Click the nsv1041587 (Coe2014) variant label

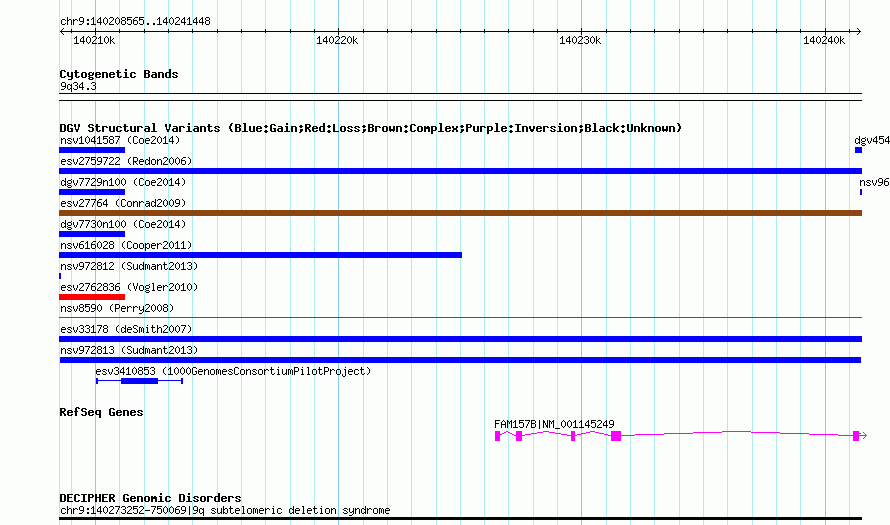(x=120, y=140)
